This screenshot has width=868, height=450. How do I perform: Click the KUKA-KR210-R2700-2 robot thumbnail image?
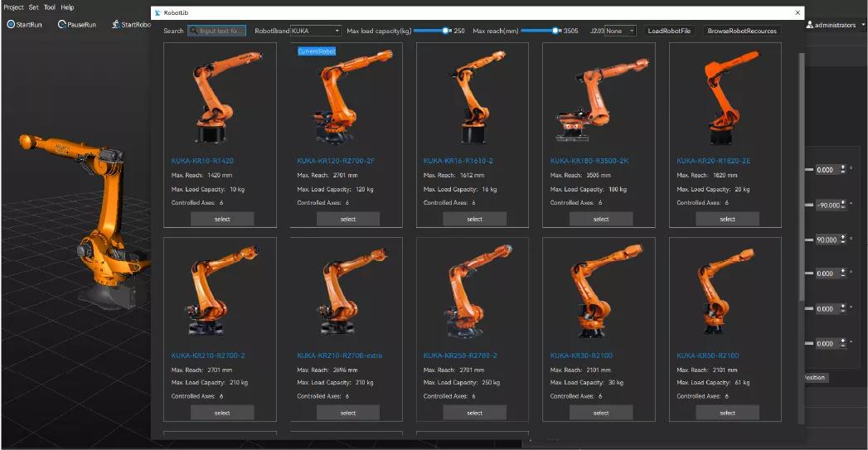pyautogui.click(x=221, y=291)
